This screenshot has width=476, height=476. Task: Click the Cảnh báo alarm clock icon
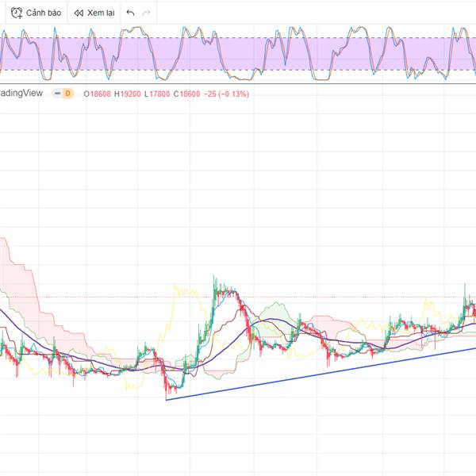tap(16, 13)
